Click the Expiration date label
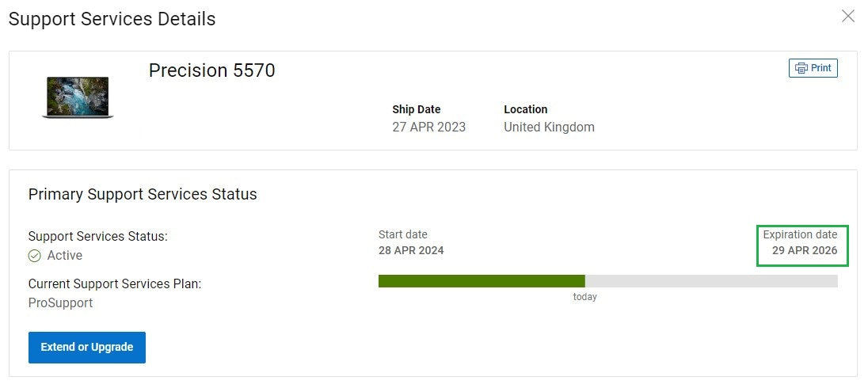This screenshot has width=868, height=388. coord(799,234)
